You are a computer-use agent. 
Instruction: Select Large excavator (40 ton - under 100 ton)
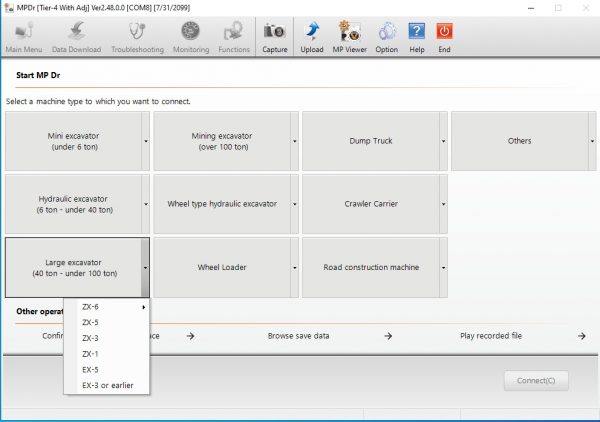pyautogui.click(x=73, y=267)
